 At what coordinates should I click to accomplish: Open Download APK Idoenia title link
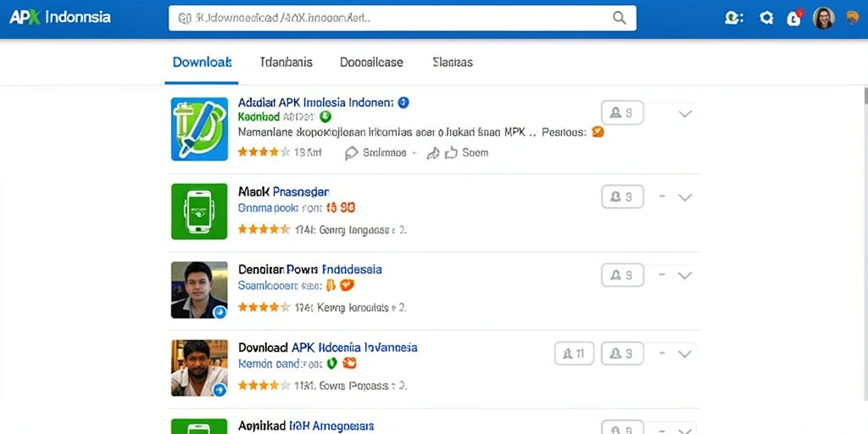(x=328, y=348)
